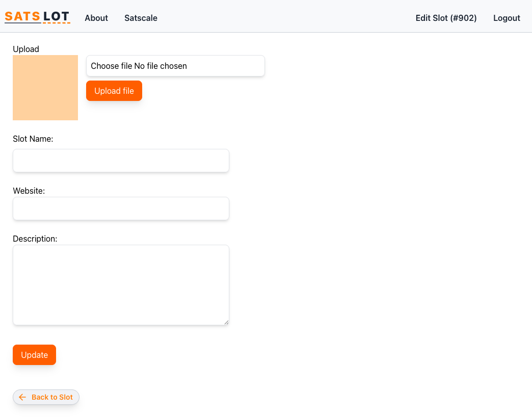Screen dimensions: 532x417
Task: Click the Back to Slot link text
Action: point(52,397)
